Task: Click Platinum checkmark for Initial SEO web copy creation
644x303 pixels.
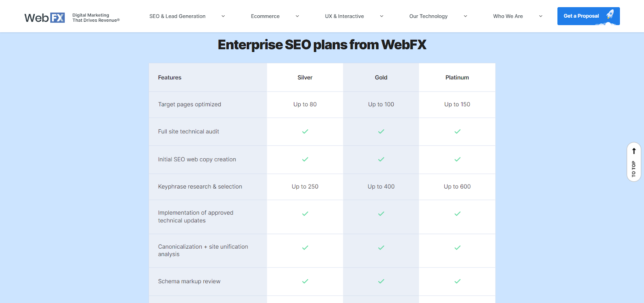Action: click(457, 159)
